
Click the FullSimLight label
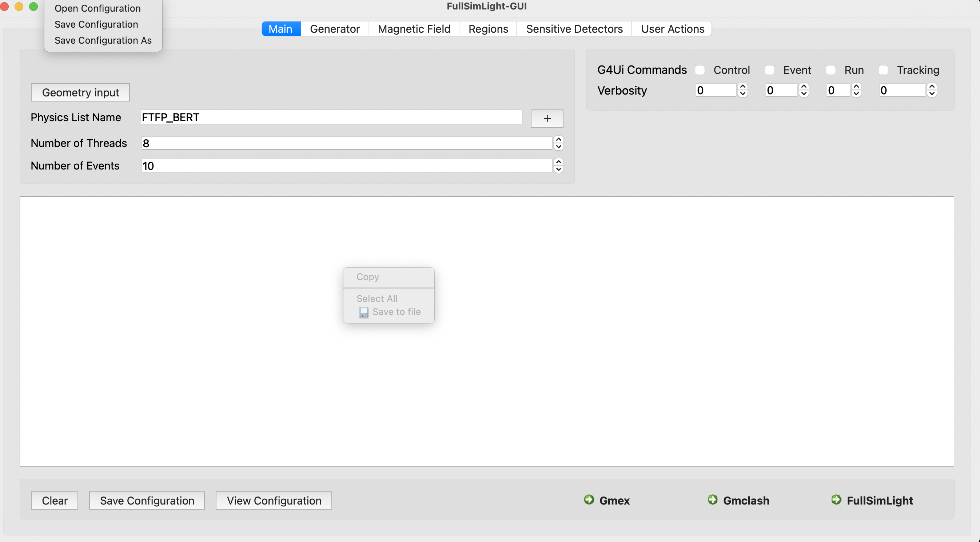pos(880,501)
